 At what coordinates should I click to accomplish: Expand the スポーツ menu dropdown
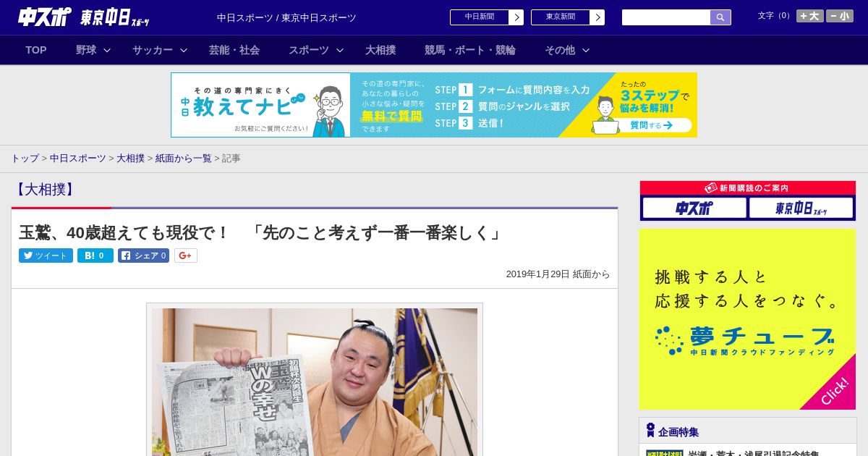pos(316,50)
